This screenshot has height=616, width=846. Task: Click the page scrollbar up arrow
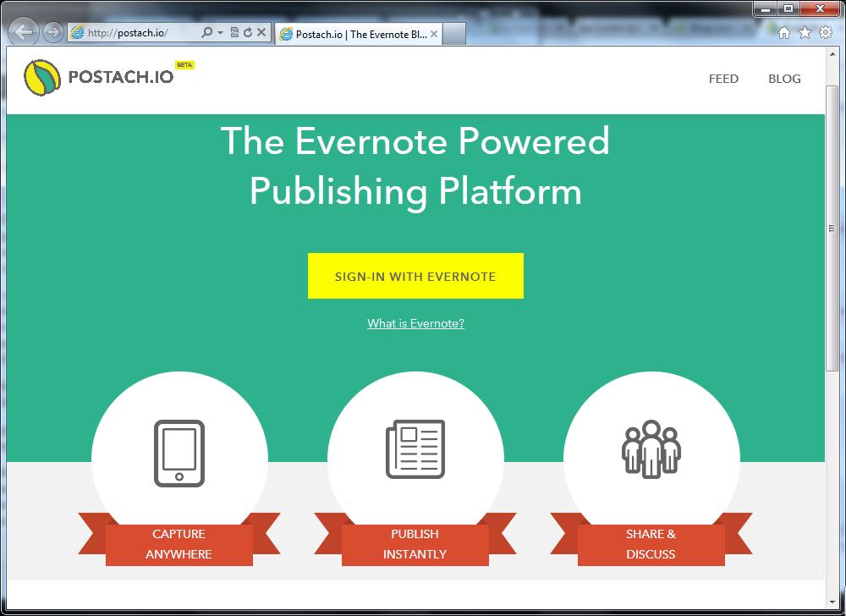point(832,54)
